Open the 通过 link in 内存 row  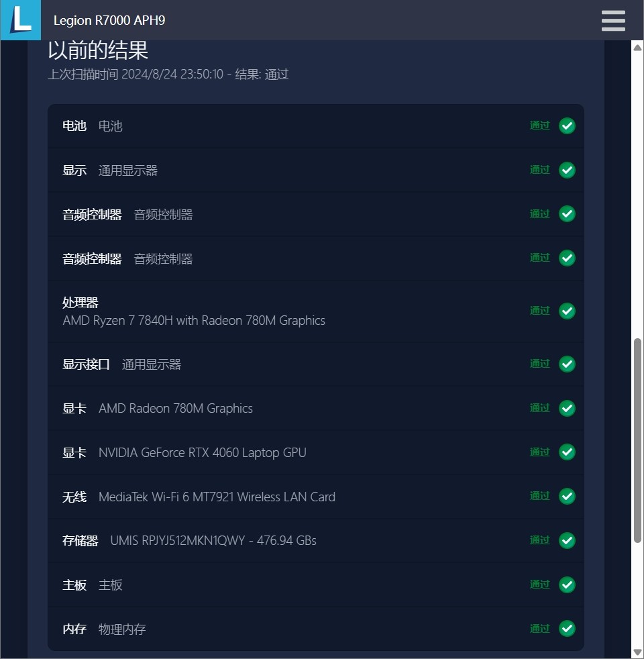pos(539,628)
